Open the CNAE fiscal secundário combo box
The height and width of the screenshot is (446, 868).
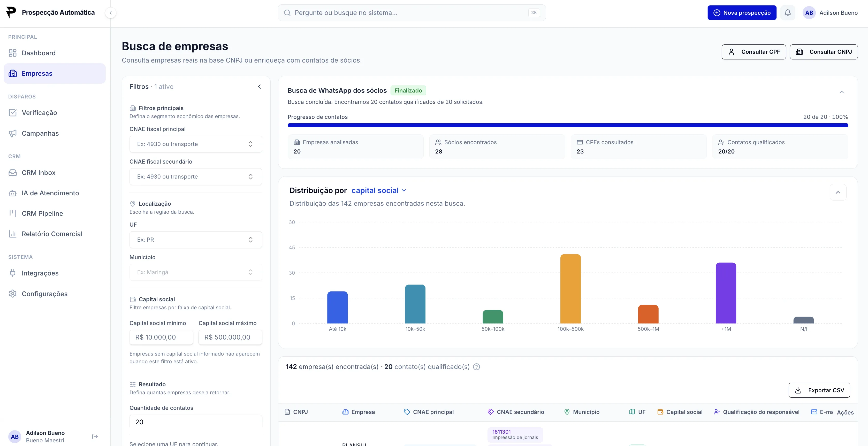pyautogui.click(x=196, y=176)
